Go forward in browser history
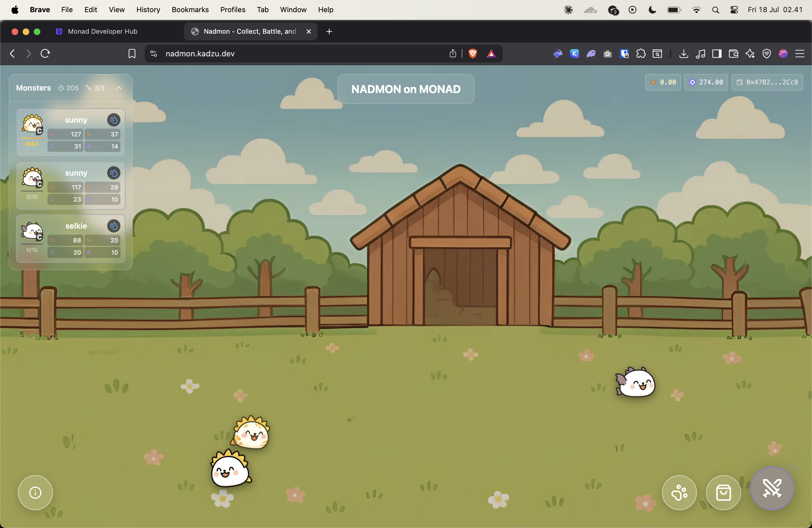812x528 pixels. coord(29,54)
